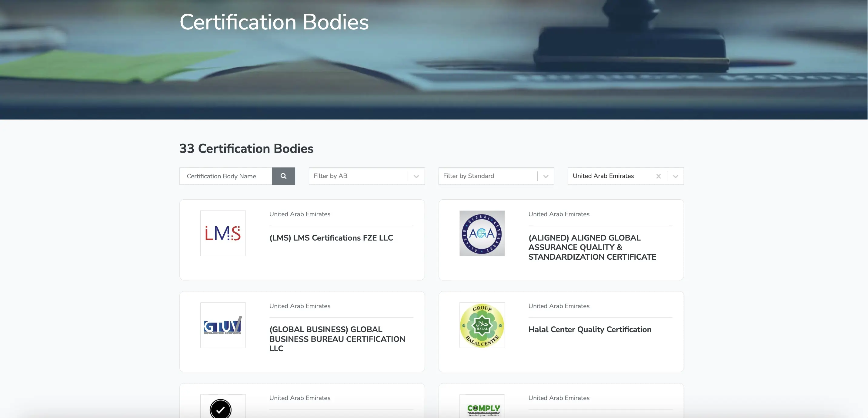This screenshot has height=418, width=868.
Task: Click the black checkmark logo thumbnail
Action: pos(223,406)
